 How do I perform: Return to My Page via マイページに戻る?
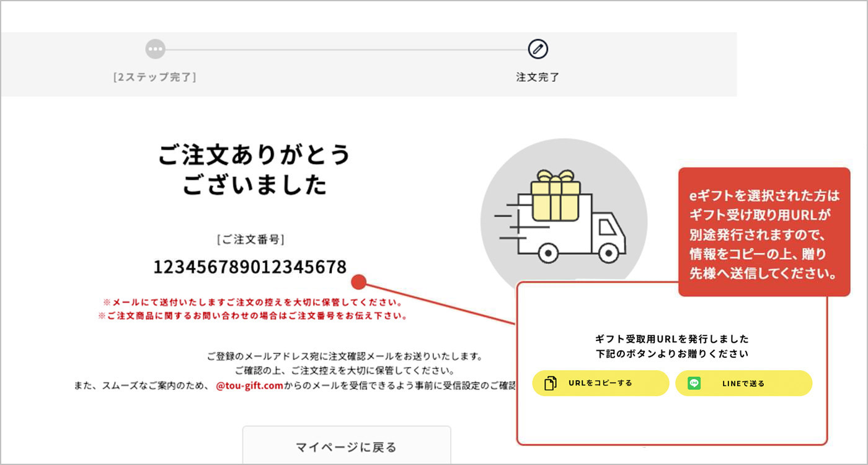[x=346, y=445]
